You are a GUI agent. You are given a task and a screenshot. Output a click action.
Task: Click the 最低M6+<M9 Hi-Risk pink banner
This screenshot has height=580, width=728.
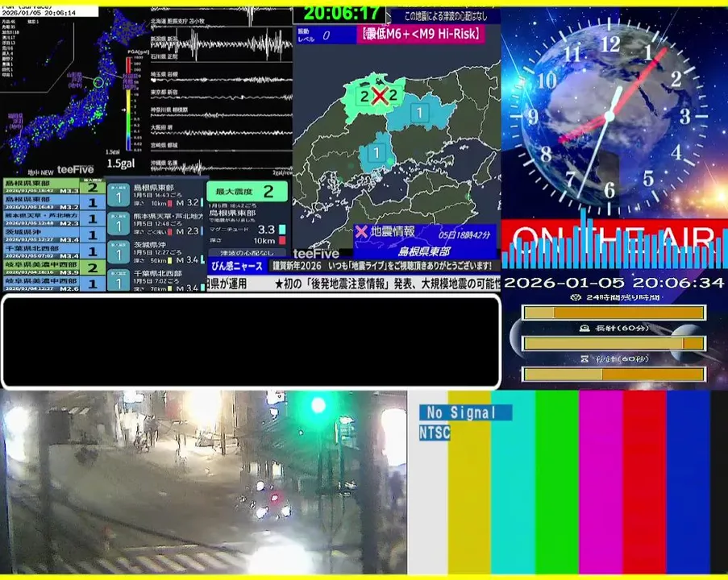(421, 35)
